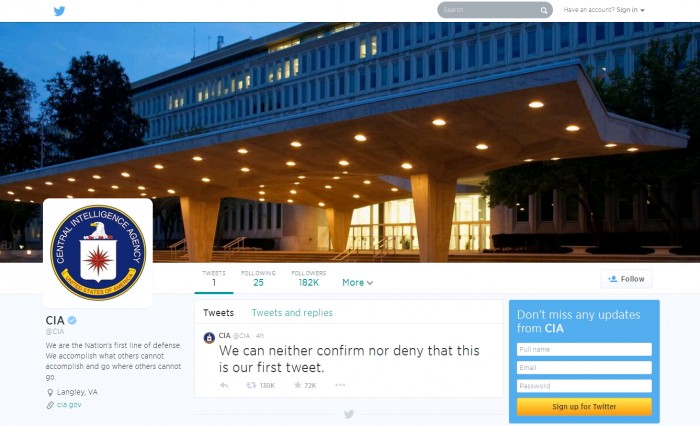Reply to the CIA tweet

pyautogui.click(x=224, y=385)
